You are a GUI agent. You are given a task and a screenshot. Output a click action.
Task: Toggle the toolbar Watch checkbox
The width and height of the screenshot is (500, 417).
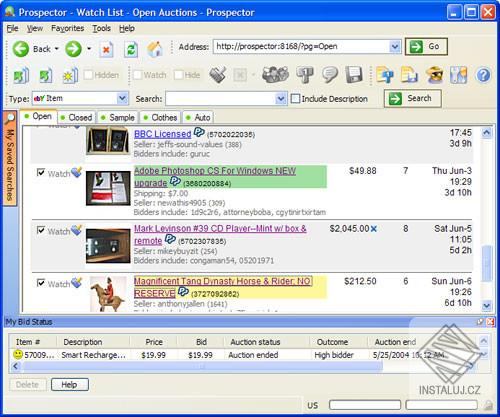click(x=137, y=75)
